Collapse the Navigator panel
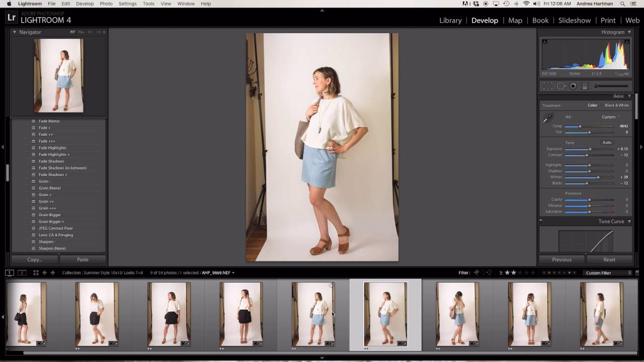 (x=14, y=32)
